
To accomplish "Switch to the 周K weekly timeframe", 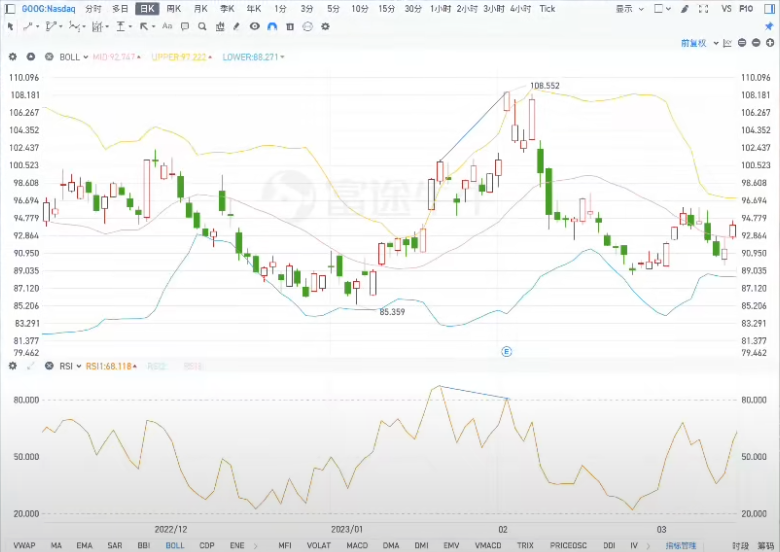I will [x=173, y=8].
